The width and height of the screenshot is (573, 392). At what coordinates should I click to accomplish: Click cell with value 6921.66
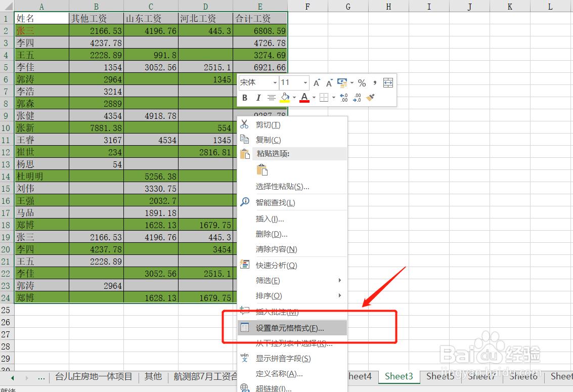260,67
